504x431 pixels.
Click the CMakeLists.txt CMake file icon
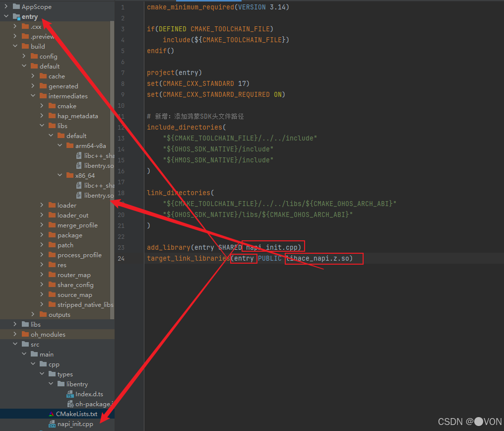[x=51, y=414]
